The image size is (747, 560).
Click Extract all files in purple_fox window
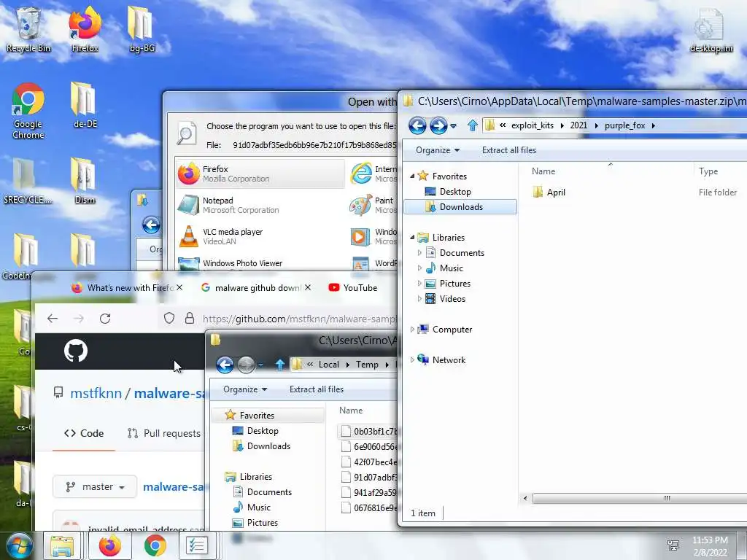pos(508,150)
